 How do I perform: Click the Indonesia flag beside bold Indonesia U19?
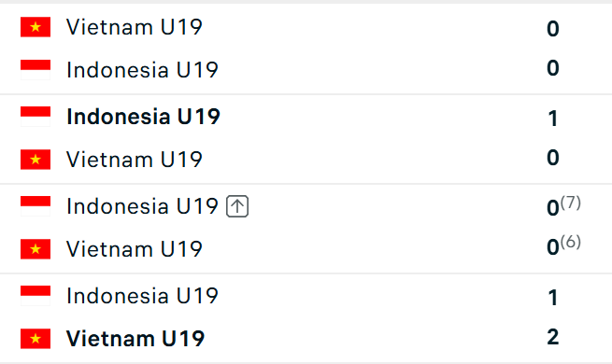pos(36,117)
